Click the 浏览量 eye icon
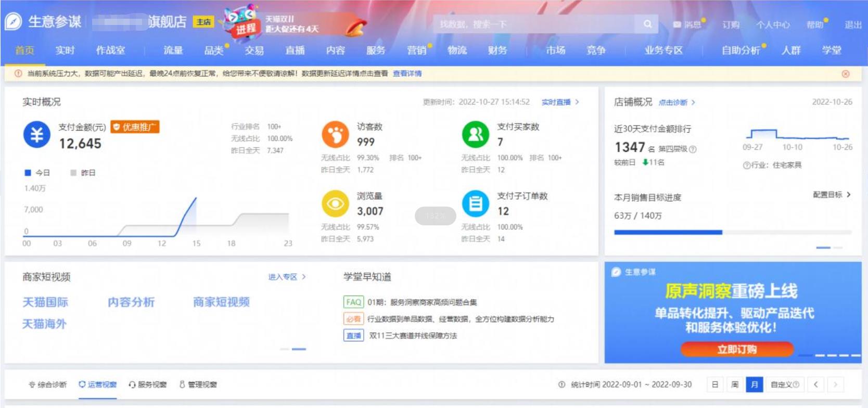Screen dimensions: 868x408 [x=335, y=203]
